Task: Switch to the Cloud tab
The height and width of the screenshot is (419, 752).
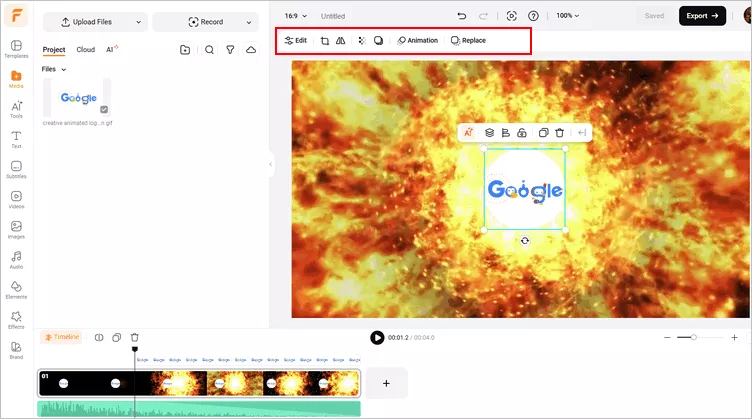Action: click(86, 49)
